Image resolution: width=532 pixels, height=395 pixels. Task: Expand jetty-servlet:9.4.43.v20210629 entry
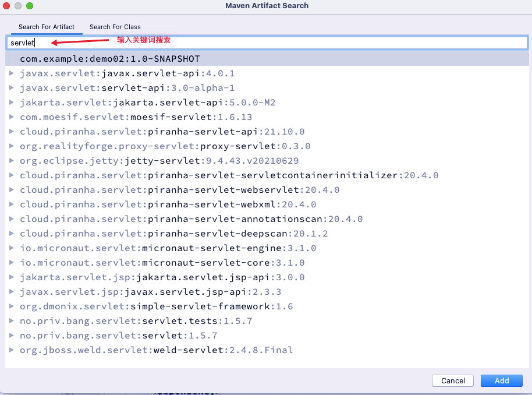pos(12,160)
